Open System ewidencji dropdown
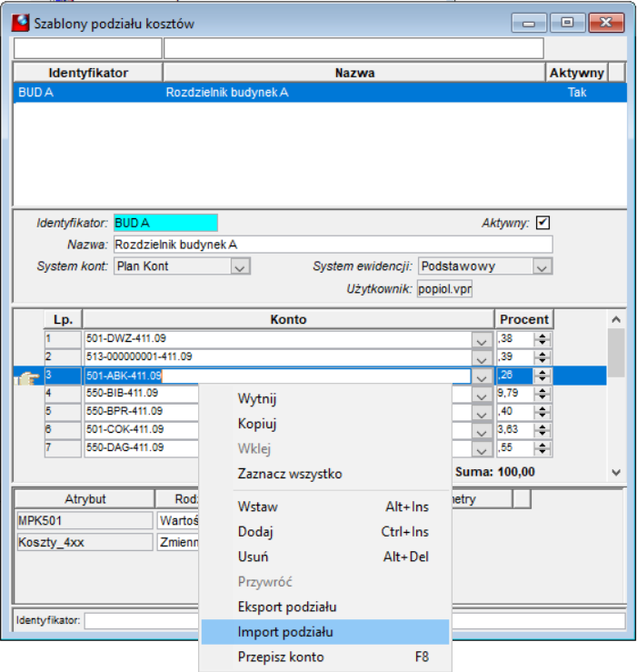Viewport: 637px width, 672px height. (x=542, y=266)
